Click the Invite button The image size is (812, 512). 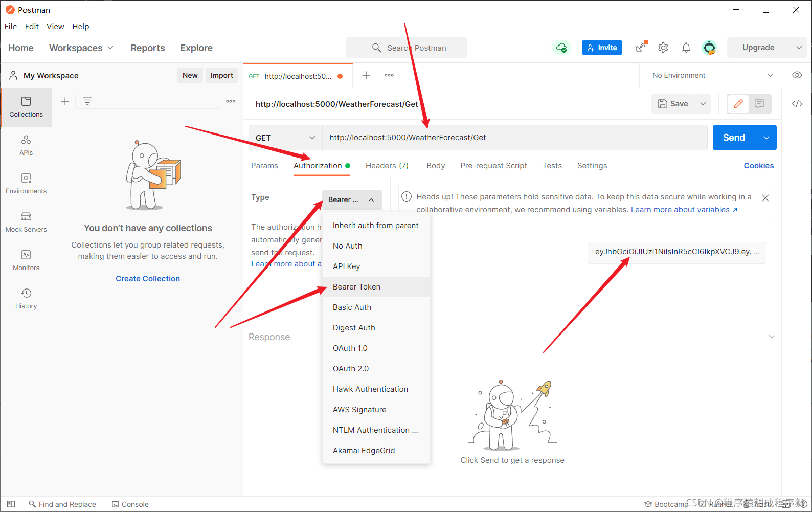[x=602, y=48]
